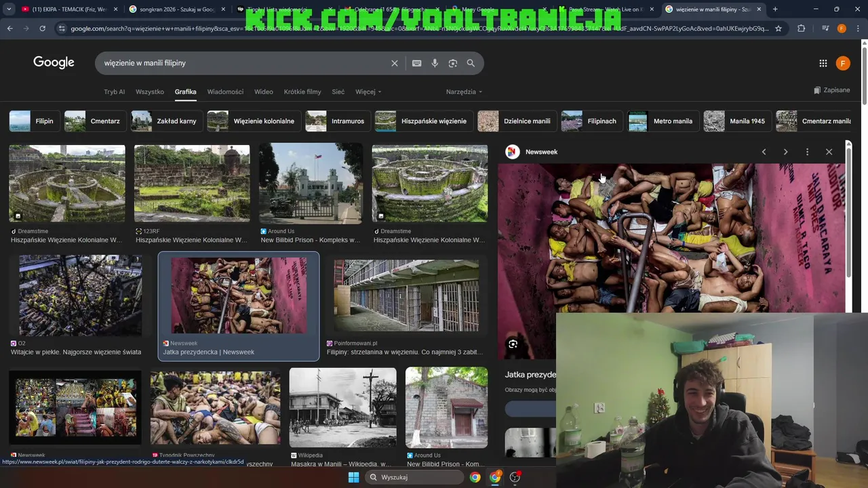Select the Wideo tab

pyautogui.click(x=264, y=91)
